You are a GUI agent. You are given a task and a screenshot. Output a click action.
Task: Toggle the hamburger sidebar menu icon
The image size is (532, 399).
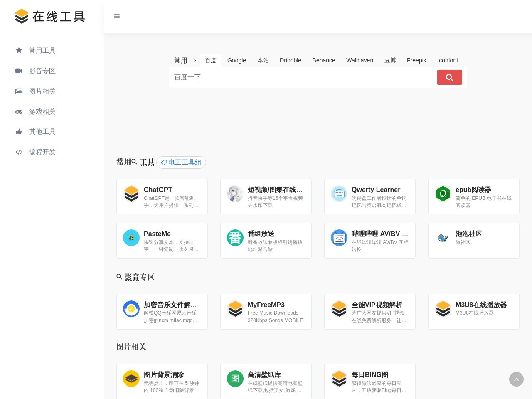click(x=117, y=16)
